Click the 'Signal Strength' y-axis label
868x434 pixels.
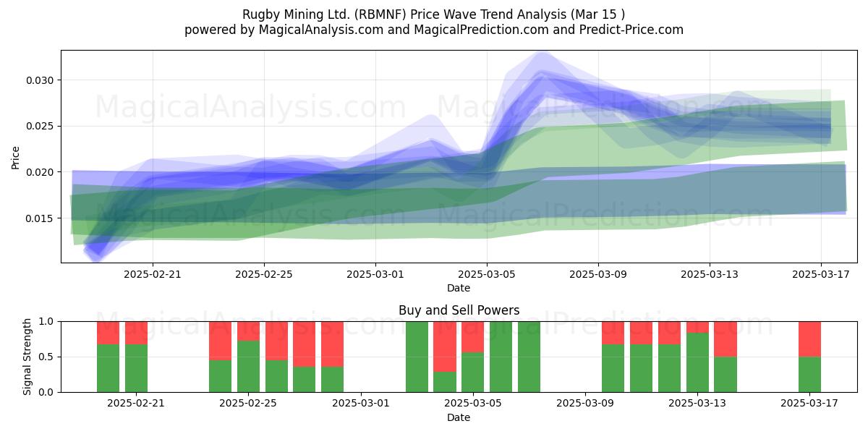tap(27, 357)
